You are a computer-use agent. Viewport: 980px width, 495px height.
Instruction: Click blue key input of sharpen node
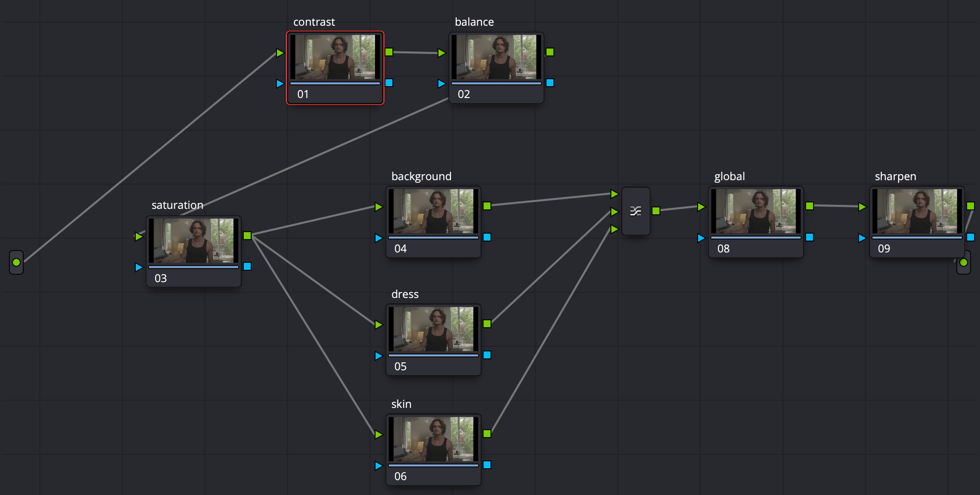pos(862,238)
